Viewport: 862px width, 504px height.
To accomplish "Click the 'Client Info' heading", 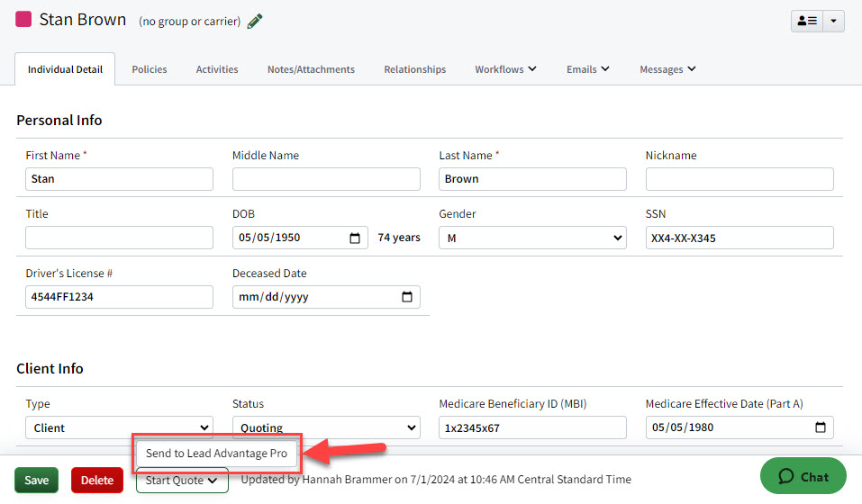I will tap(50, 368).
